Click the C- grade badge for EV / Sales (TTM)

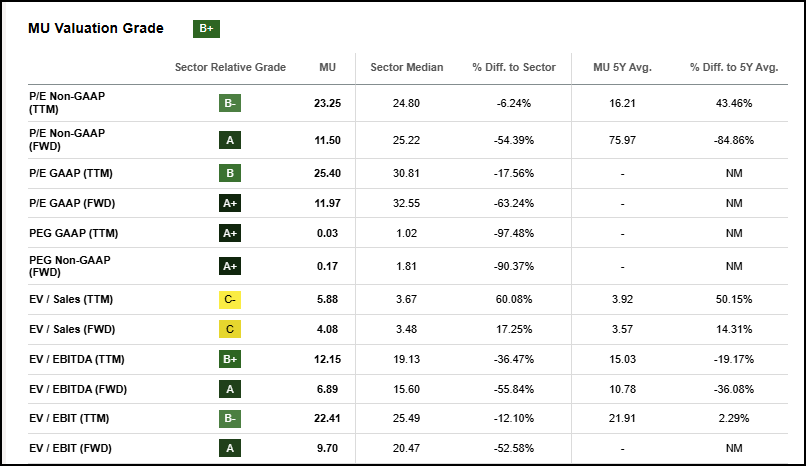(x=230, y=297)
